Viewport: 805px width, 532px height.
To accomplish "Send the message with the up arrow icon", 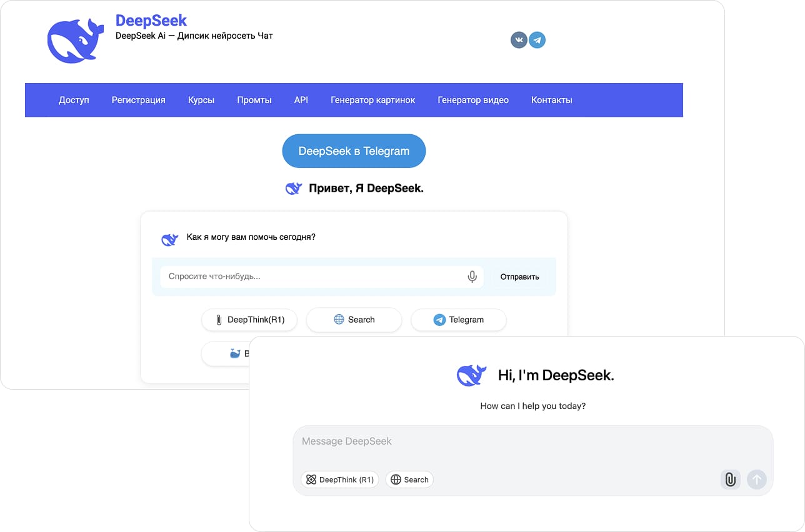I will (757, 480).
